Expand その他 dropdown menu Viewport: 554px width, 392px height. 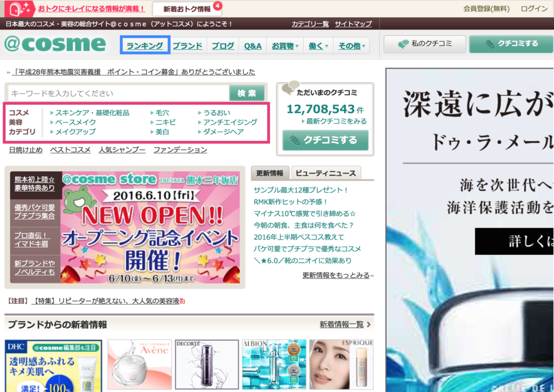tap(352, 46)
